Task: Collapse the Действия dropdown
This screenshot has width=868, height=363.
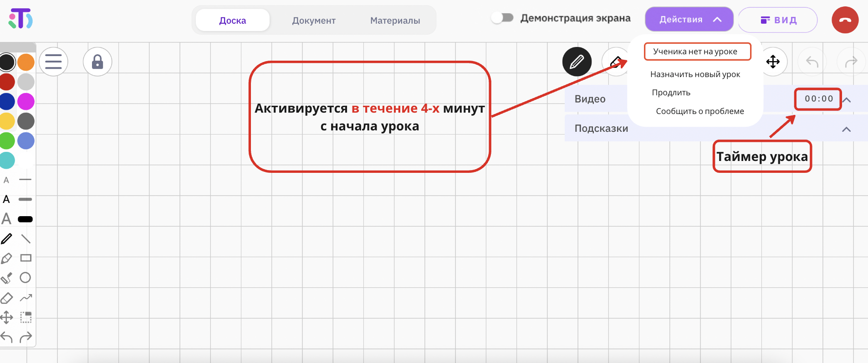Action: point(689,20)
